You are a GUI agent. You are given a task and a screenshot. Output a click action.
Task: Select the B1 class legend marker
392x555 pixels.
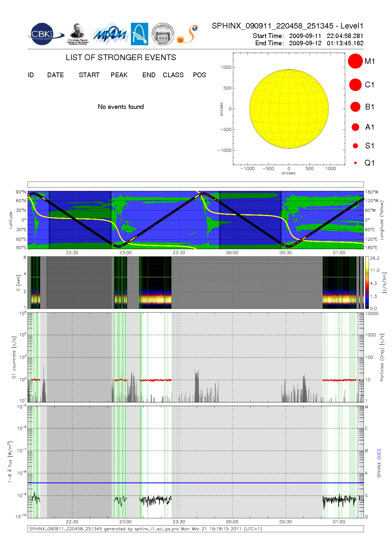pyautogui.click(x=355, y=107)
